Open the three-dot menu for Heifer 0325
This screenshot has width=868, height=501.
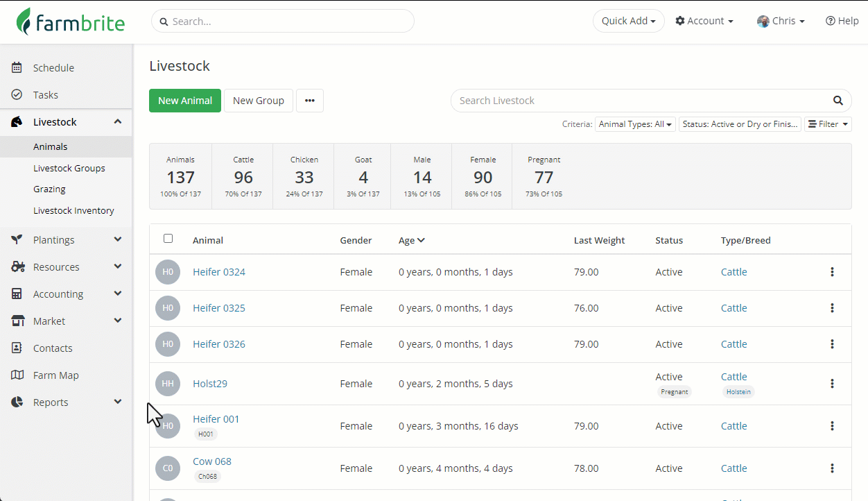click(832, 308)
